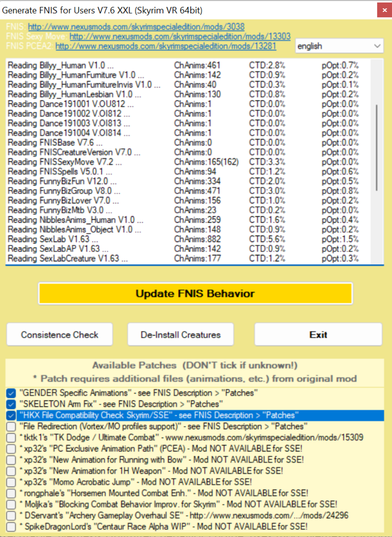This screenshot has width=392, height=537.
Task: Click the "ChAnims:461" value
Action: coord(197,66)
